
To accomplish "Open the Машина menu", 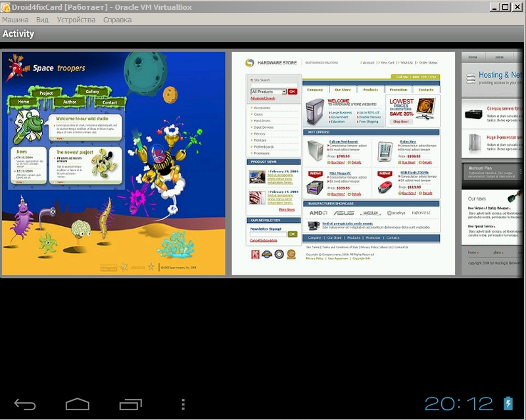I will tap(15, 20).
